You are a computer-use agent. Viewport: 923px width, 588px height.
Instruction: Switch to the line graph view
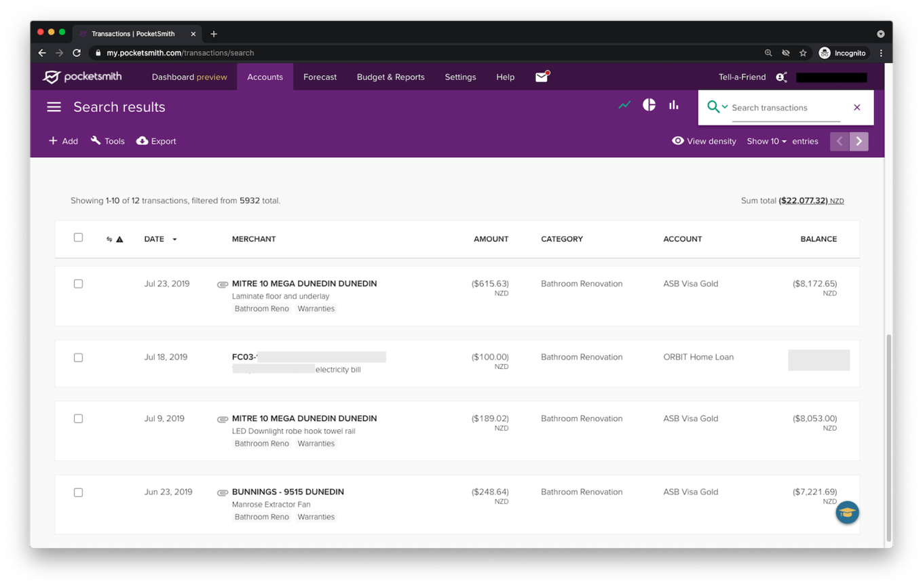click(624, 104)
